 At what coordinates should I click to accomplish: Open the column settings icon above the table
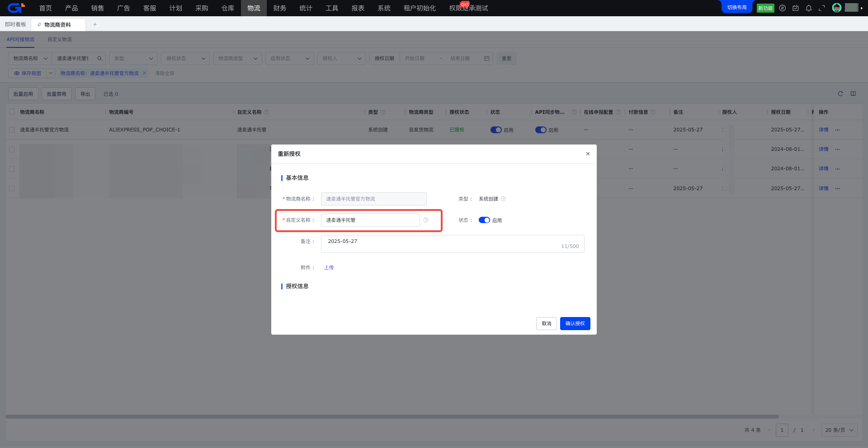(x=853, y=94)
